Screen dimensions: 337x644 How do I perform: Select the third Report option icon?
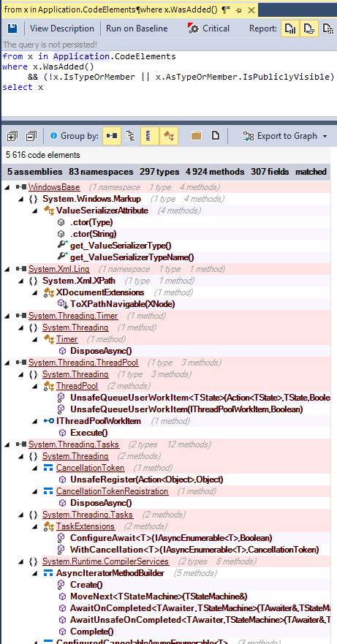coord(327,29)
